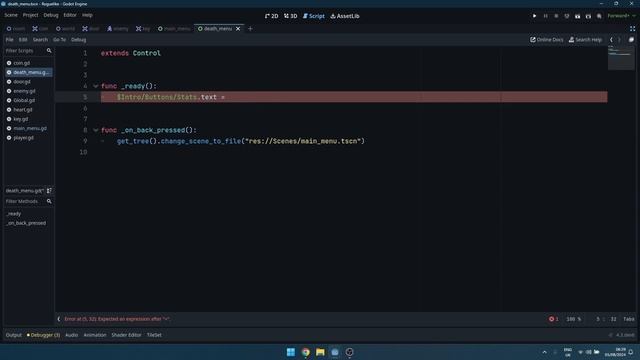Viewport: 640px width, 360px height.
Task: Open the Movie Maker mode icon
Action: coord(599,16)
